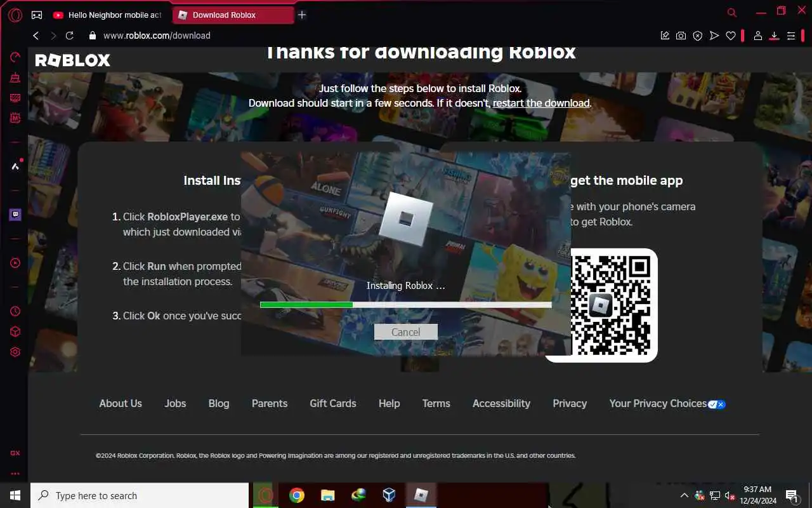Open the profile account icon
Screen dimensions: 812x508
(x=757, y=36)
